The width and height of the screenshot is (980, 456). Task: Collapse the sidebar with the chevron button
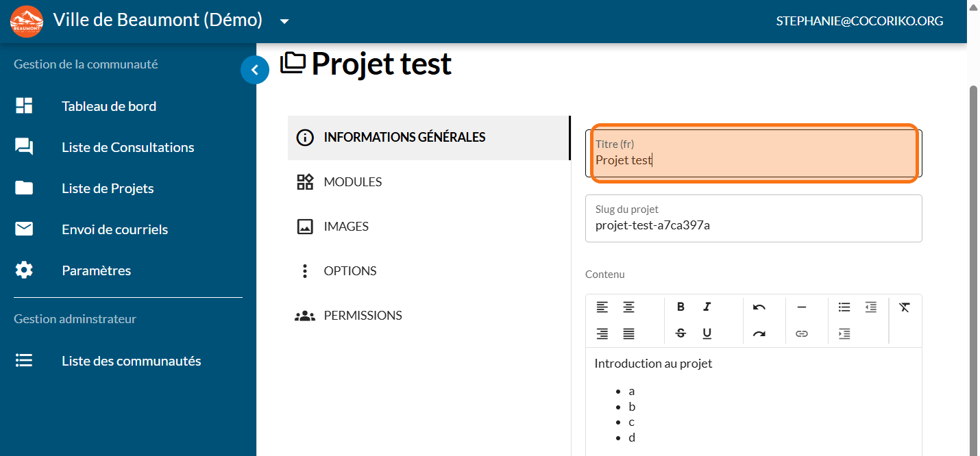pos(255,69)
